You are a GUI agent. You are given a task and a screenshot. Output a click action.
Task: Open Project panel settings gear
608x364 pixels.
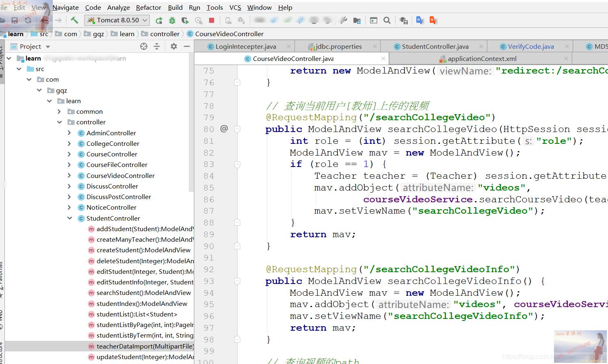(x=174, y=46)
